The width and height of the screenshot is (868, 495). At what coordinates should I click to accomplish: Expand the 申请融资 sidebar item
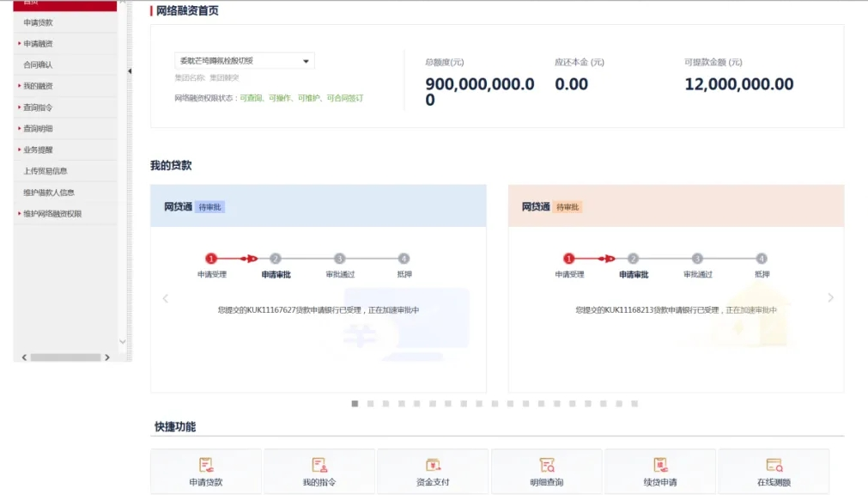38,44
